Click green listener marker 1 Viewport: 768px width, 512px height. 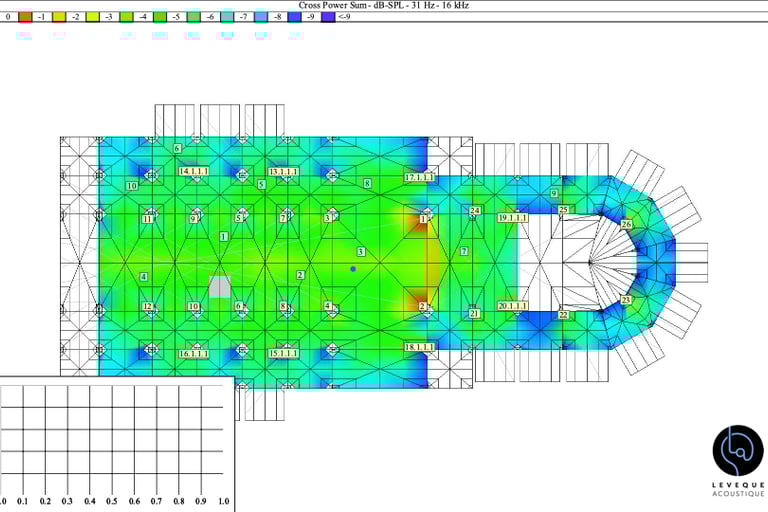point(223,237)
